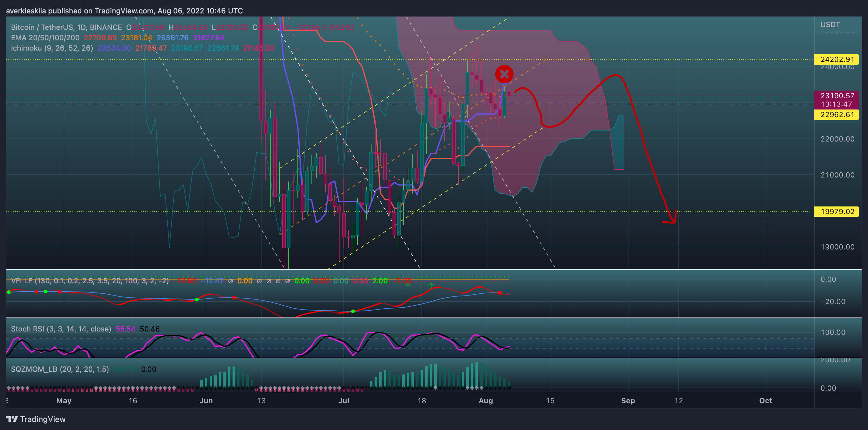Click the TradingView logo at bottom left
The width and height of the screenshot is (868, 430).
coord(36,419)
